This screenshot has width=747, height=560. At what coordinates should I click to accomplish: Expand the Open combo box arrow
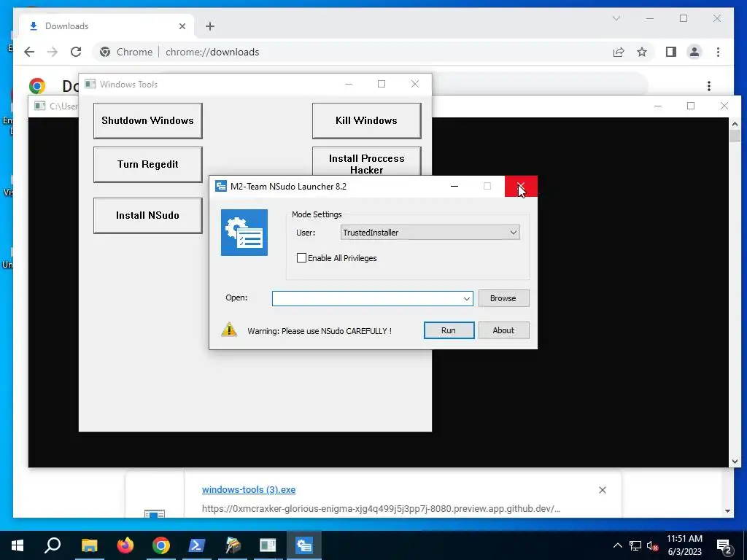(x=466, y=298)
